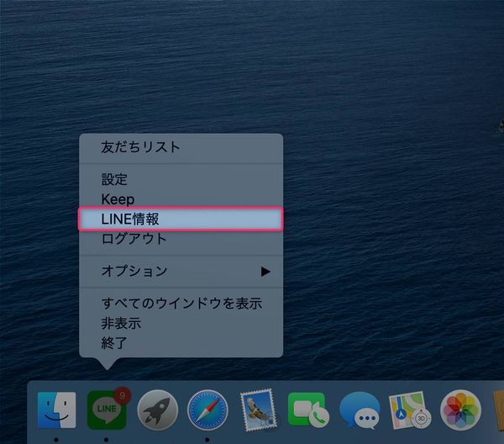Image resolution: width=504 pixels, height=444 pixels.
Task: Select Keep menu entry
Action: tap(181, 199)
